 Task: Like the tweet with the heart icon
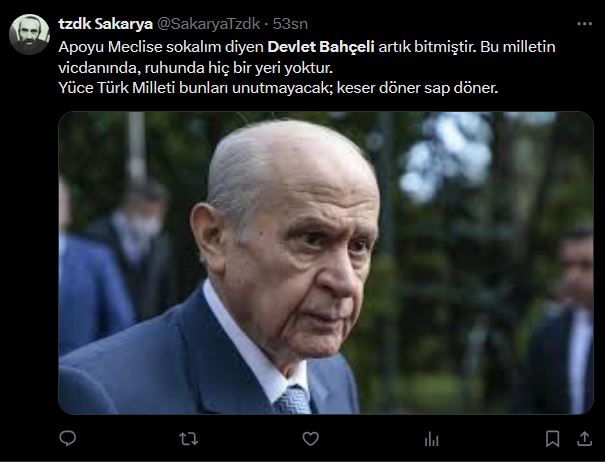[x=310, y=439]
